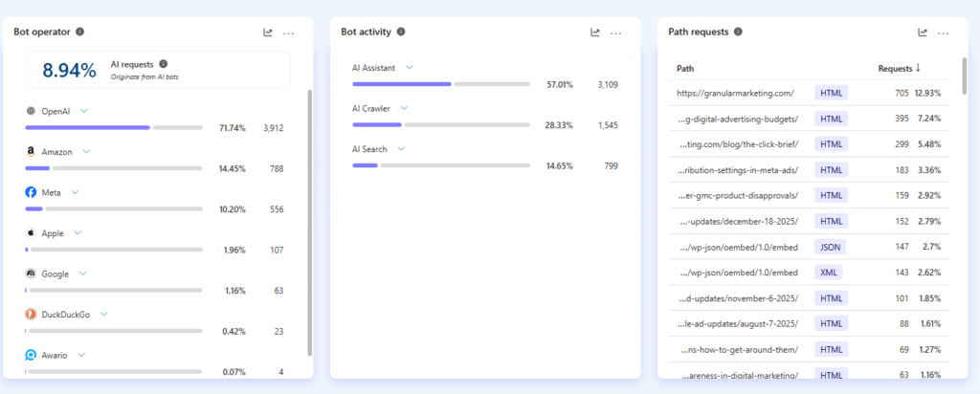Click the chart icon in Bot activity panel

595,33
